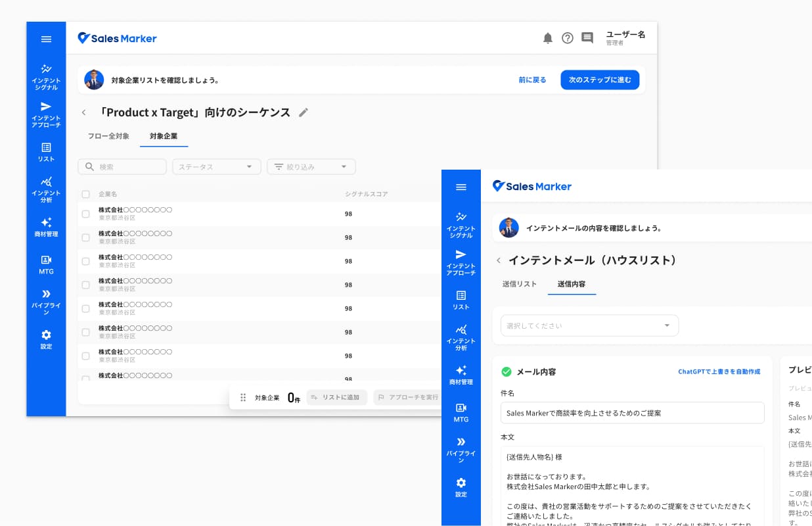This screenshot has height=526, width=812.
Task: Expand the 選択してください combo box
Action: point(590,325)
